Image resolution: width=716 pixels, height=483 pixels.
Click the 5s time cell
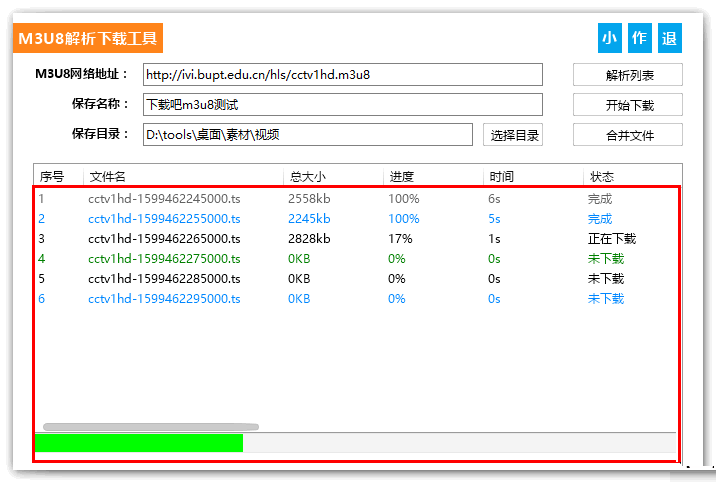[x=494, y=219]
